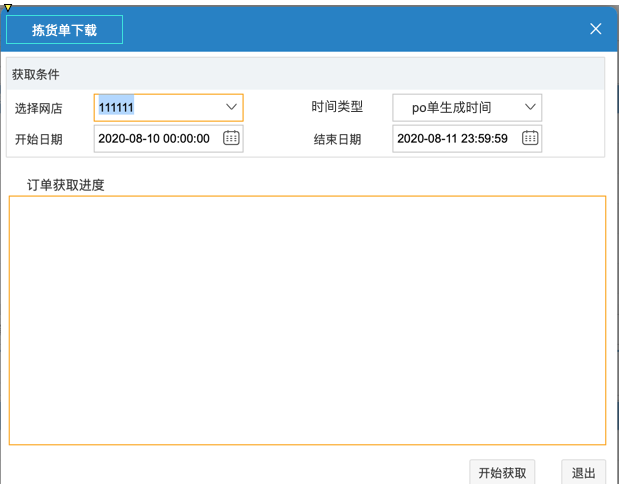Click the 时间类型 label
The width and height of the screenshot is (619, 484).
[337, 107]
